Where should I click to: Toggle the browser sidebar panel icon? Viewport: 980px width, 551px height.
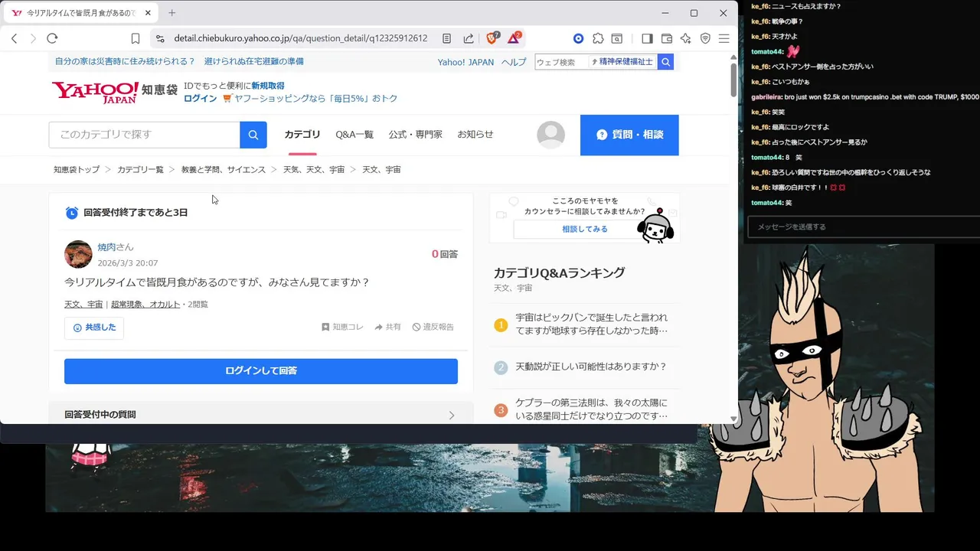tap(647, 38)
